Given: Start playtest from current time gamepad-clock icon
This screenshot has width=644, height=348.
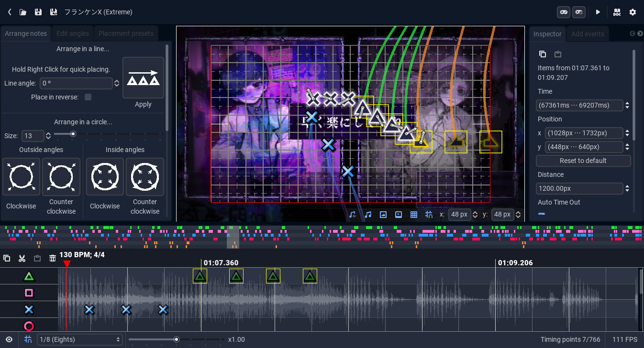Looking at the screenshot, I should (579, 12).
